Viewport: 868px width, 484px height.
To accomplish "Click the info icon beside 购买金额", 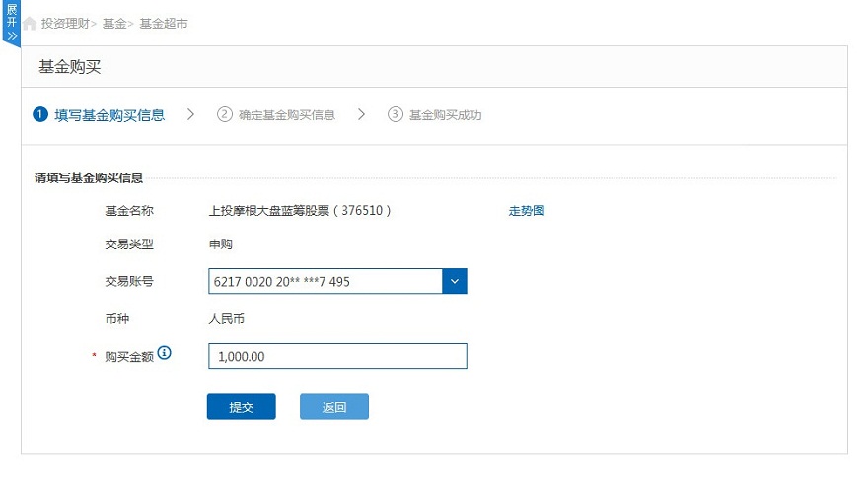I will point(165,353).
